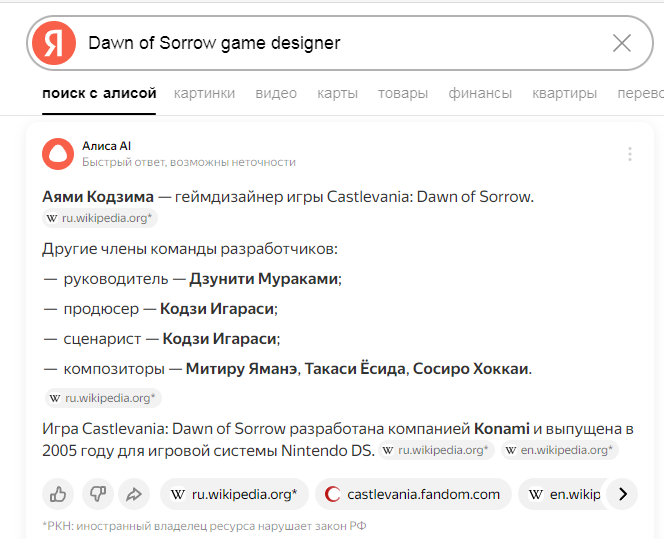Open ru.wikipedia.org chip after Nintendo DS
This screenshot has height=539, width=664.
[436, 450]
